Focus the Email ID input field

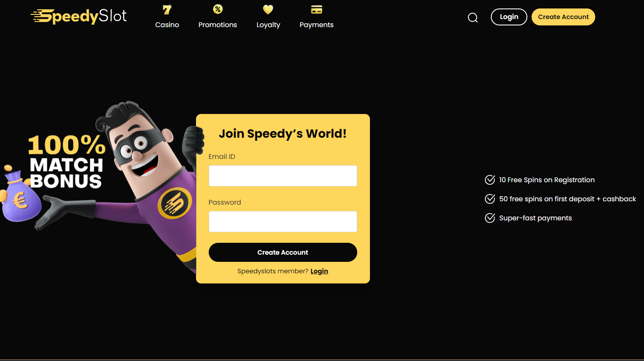point(283,176)
